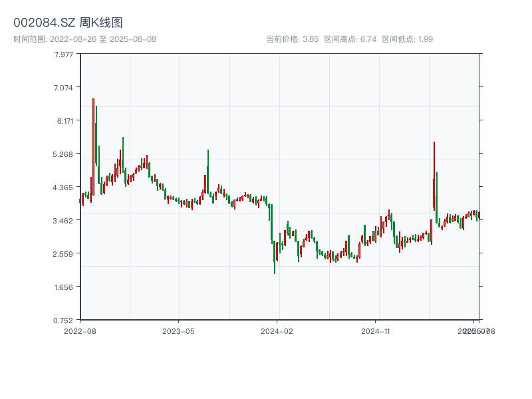Screen dimensions: 532x399
Task: Click the 1.656 y-axis price label
Action: coord(64,287)
